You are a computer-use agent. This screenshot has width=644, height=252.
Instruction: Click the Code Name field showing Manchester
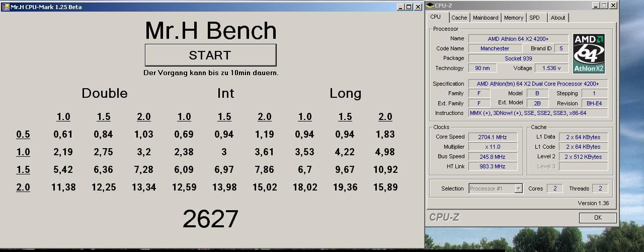(x=495, y=48)
